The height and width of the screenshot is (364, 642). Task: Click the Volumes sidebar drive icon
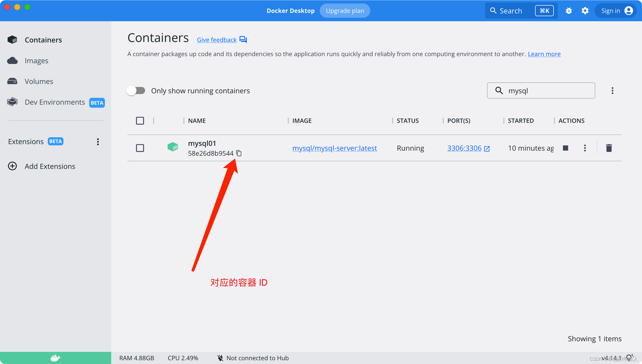point(12,81)
